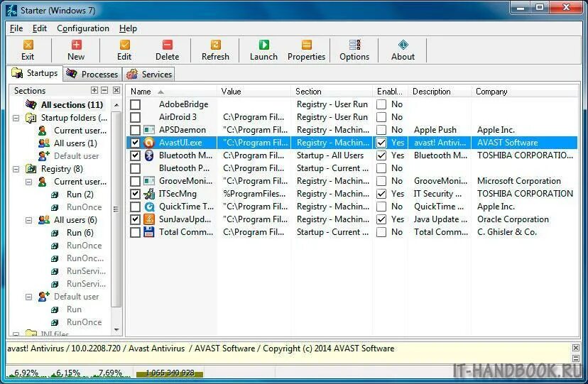Sort by Company column header

[525, 92]
